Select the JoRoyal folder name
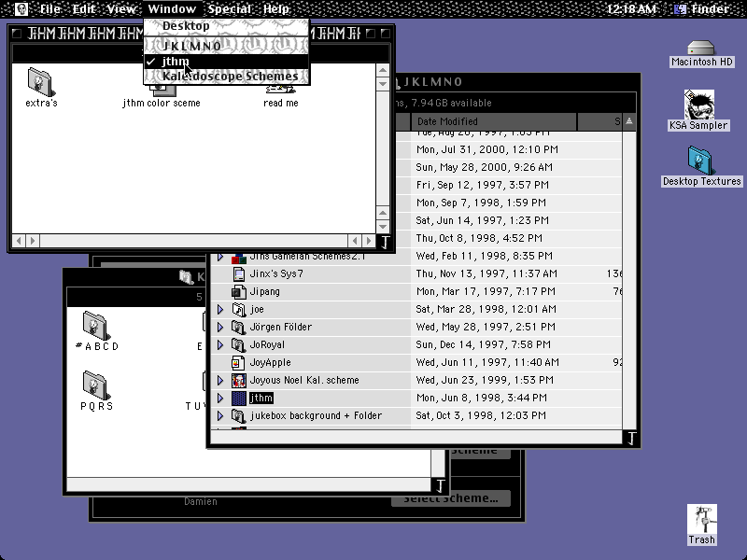The height and width of the screenshot is (560, 747). [x=267, y=344]
